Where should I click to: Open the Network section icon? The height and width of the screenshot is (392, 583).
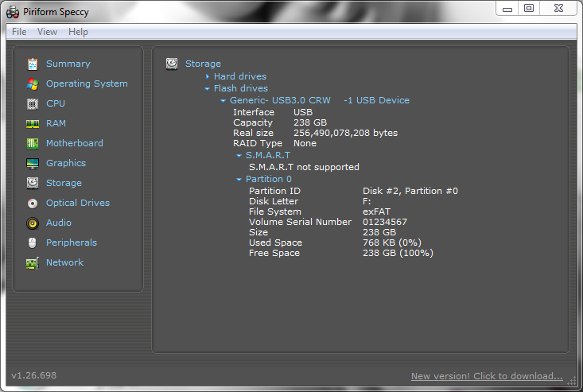coord(33,262)
